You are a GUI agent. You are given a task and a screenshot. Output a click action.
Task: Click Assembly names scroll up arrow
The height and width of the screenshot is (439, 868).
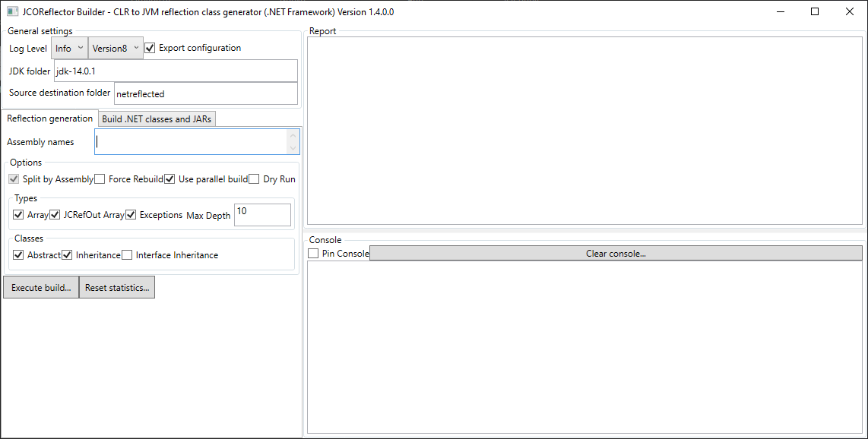pos(293,135)
